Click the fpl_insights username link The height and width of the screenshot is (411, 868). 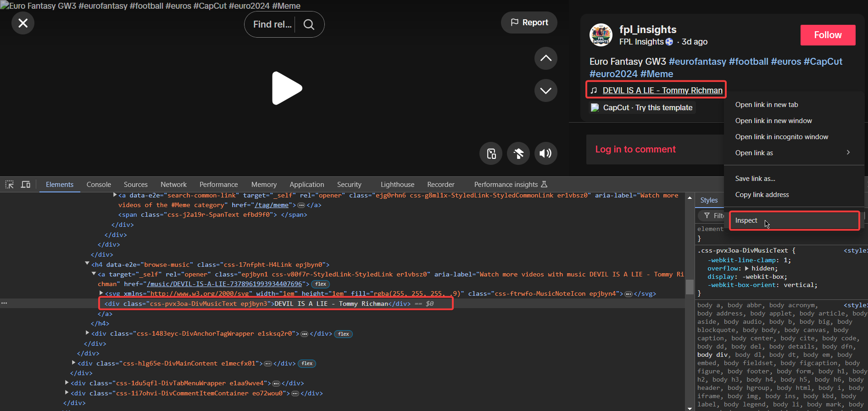[x=648, y=29]
